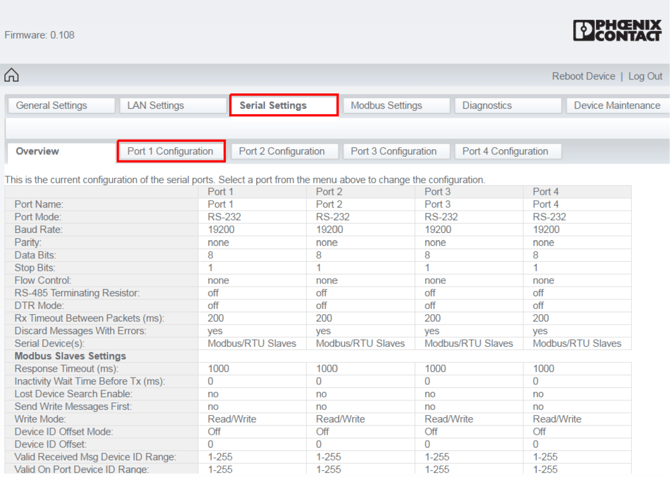Open Port 1 Configuration
Viewport: 670px width, 480px height.
pos(170,152)
